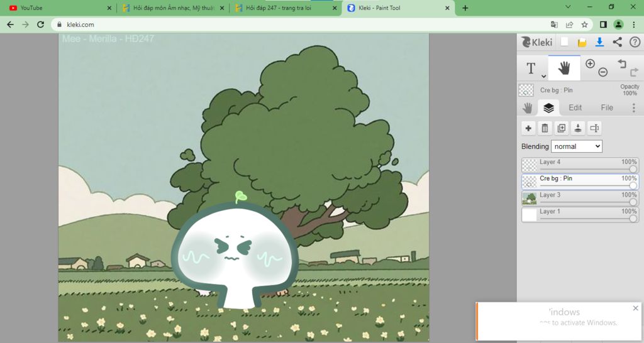644x343 pixels.
Task: Delete the selected layer with trash icon
Action: click(x=545, y=128)
